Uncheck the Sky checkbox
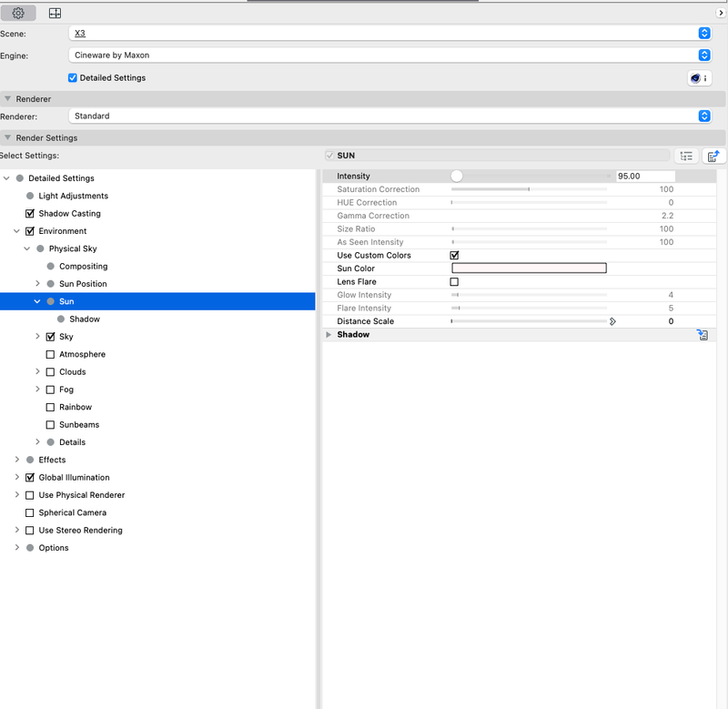Image resolution: width=728 pixels, height=709 pixels. (51, 337)
